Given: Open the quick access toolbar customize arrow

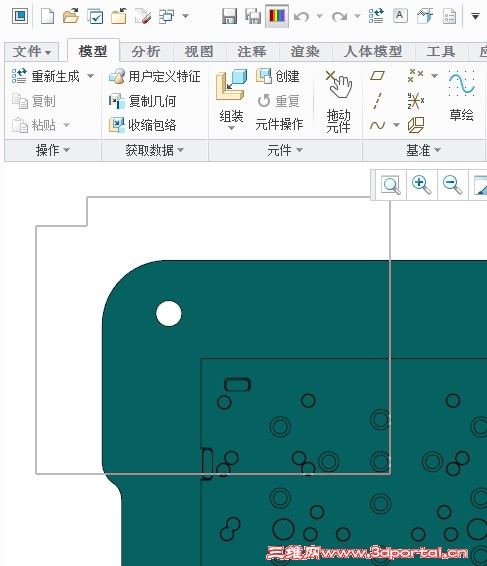Looking at the screenshot, I should click(x=475, y=16).
